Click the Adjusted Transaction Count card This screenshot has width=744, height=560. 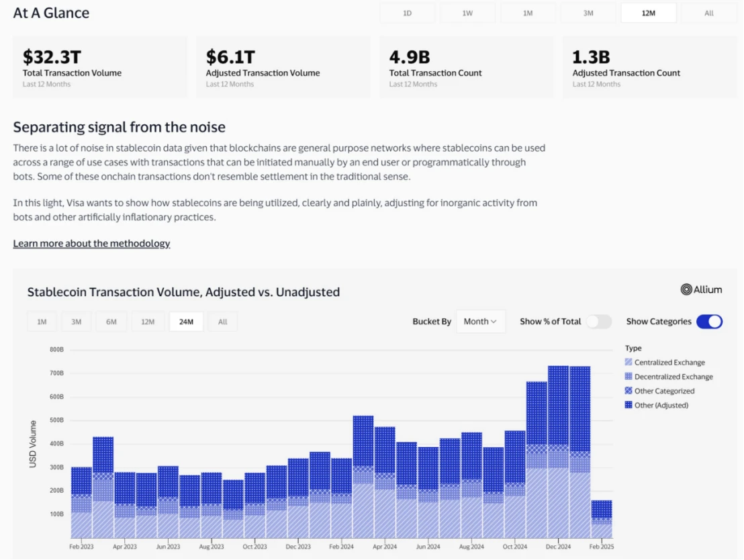[x=649, y=66]
